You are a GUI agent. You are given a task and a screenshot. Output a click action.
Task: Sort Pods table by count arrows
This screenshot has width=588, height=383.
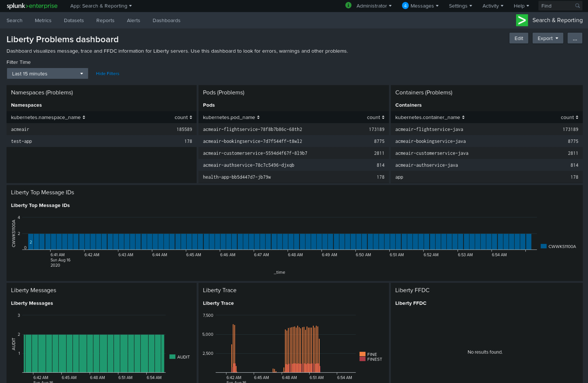[x=383, y=117]
